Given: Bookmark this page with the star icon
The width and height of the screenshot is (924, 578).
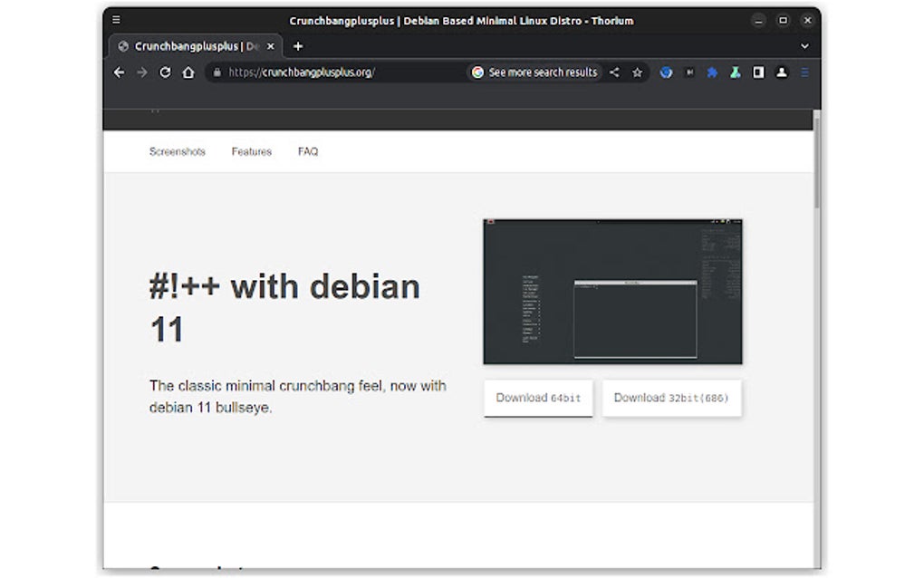Looking at the screenshot, I should pyautogui.click(x=637, y=72).
